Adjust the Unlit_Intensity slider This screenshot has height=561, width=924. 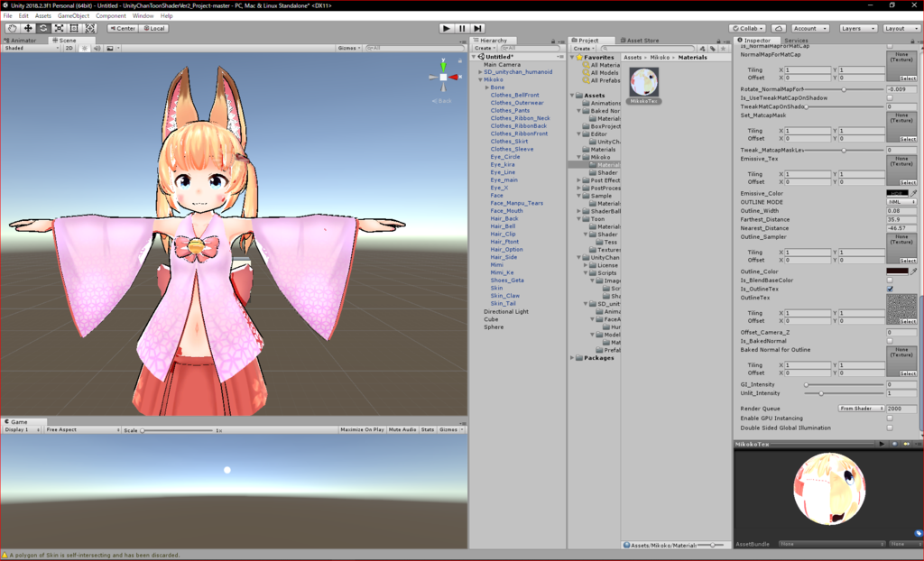pyautogui.click(x=844, y=393)
